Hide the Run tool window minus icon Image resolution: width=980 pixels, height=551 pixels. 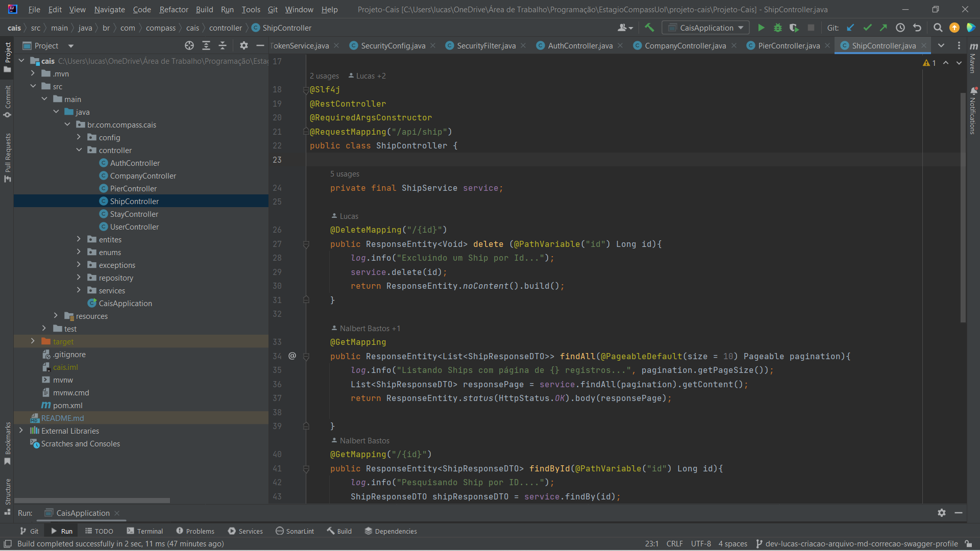[x=959, y=513]
